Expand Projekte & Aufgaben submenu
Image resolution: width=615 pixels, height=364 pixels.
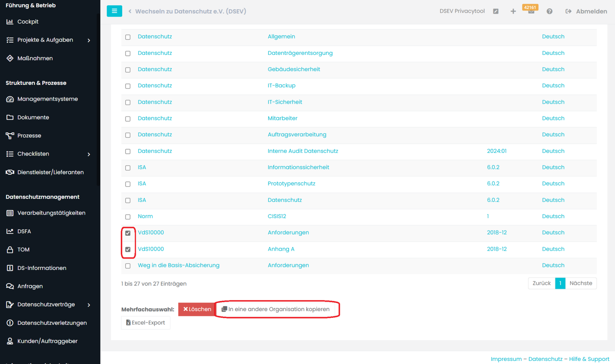[x=89, y=40]
